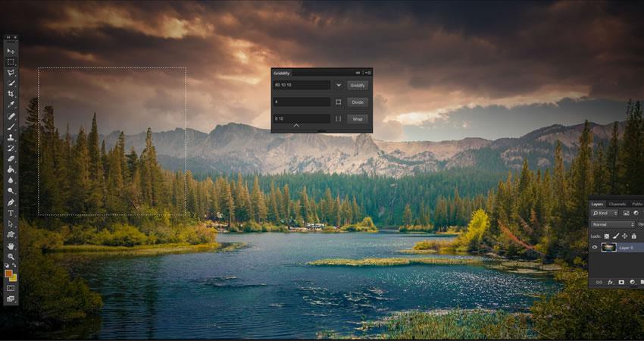644x341 pixels.
Task: Create new fill or adjustment layer
Action: (633, 282)
